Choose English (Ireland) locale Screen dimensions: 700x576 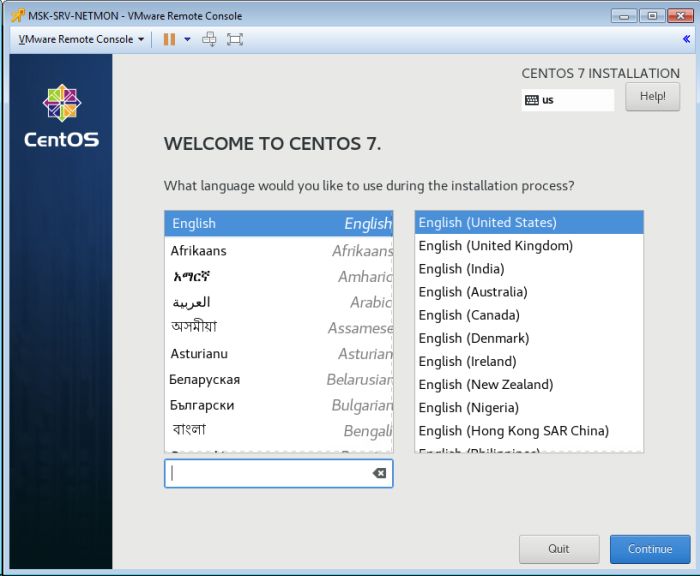(529, 361)
